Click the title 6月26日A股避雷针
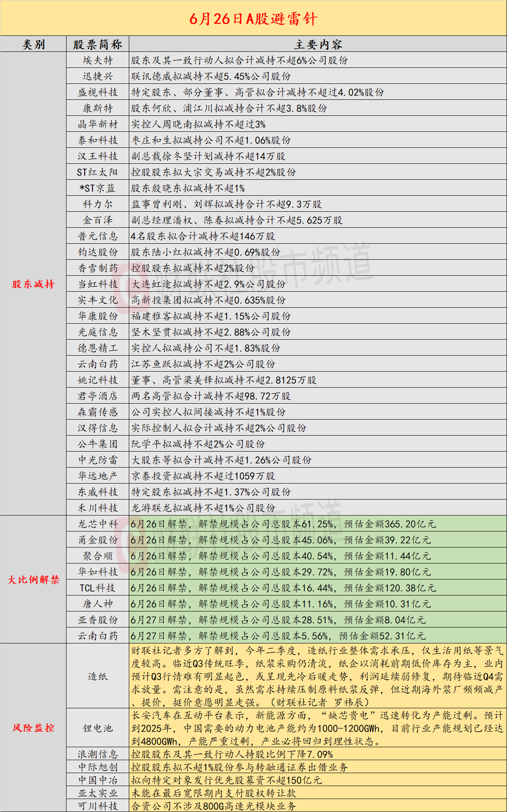The width and height of the screenshot is (507, 812). (x=253, y=19)
